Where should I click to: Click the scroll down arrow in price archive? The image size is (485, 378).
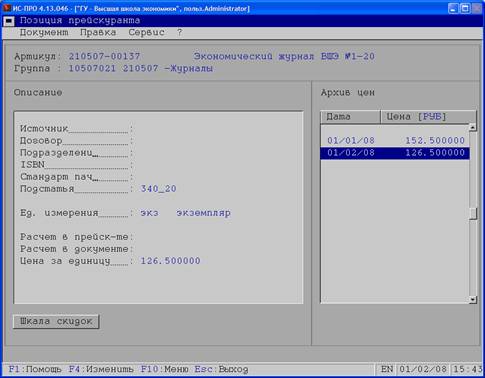(473, 299)
